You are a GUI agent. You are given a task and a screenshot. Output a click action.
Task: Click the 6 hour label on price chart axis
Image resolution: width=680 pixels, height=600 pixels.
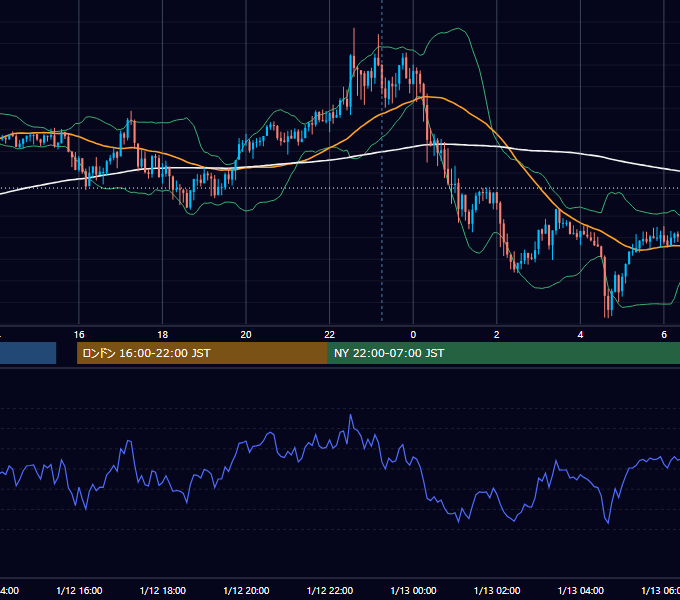(x=664, y=335)
